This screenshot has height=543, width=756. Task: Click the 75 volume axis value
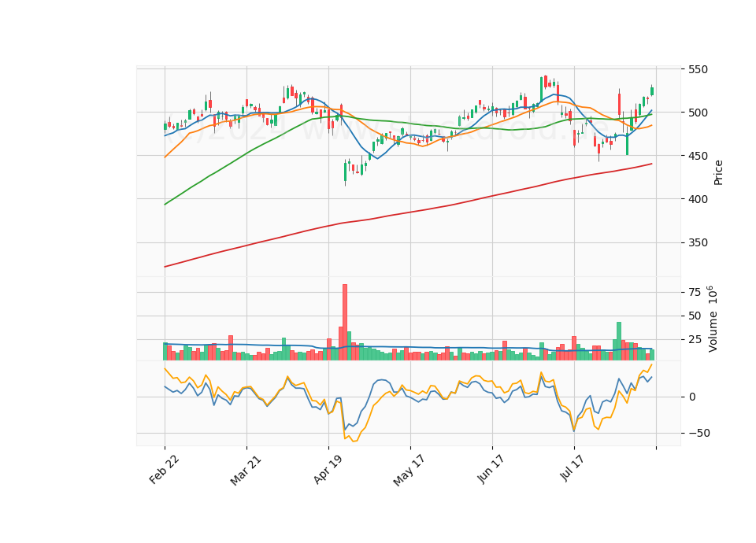click(695, 293)
